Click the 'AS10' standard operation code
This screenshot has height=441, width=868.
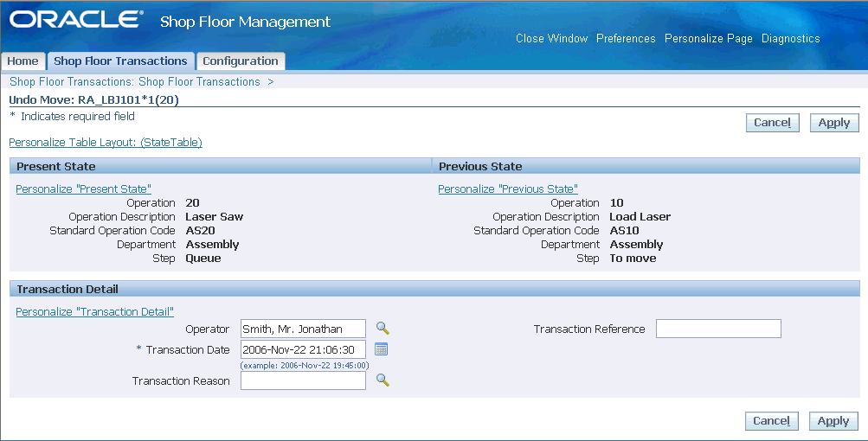point(625,230)
